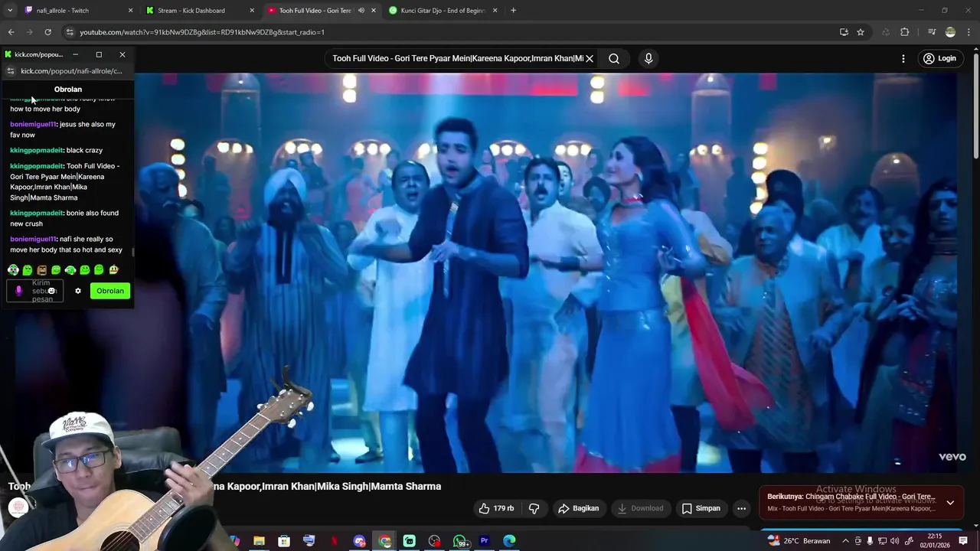Expand the Berikutnya up-next panel chevron
The image size is (980, 551).
tap(950, 503)
